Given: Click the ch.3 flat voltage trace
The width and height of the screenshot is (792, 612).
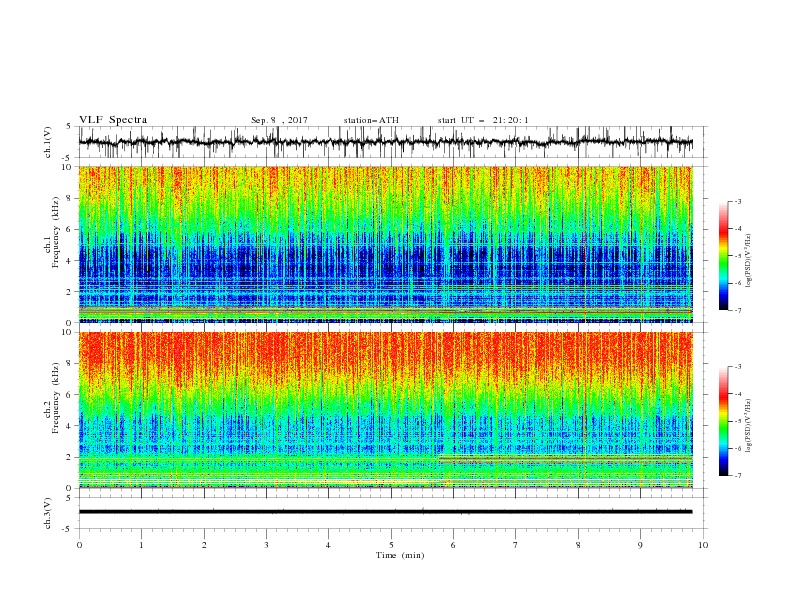Looking at the screenshot, I should click(x=385, y=512).
